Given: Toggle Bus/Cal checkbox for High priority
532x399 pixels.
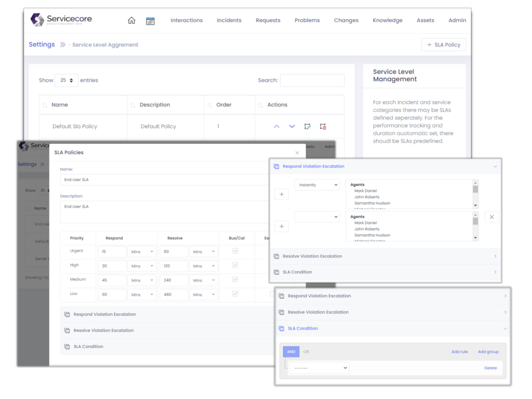Looking at the screenshot, I should point(235,266).
